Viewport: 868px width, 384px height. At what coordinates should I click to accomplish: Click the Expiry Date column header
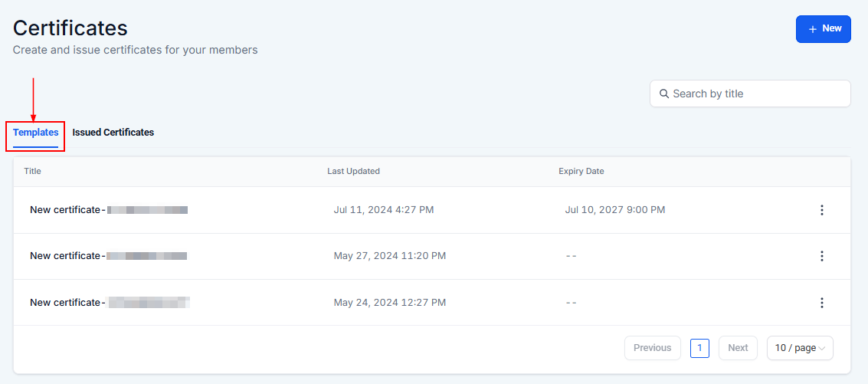point(581,171)
